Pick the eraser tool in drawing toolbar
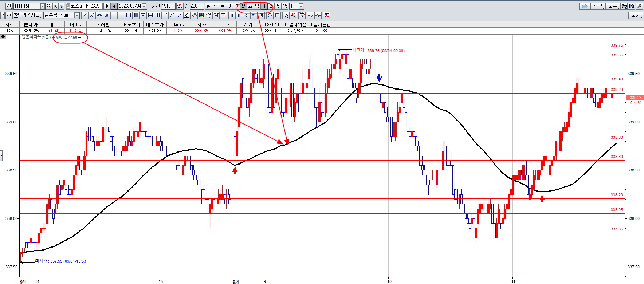The height and width of the screenshot is (284, 644). coord(209,15)
